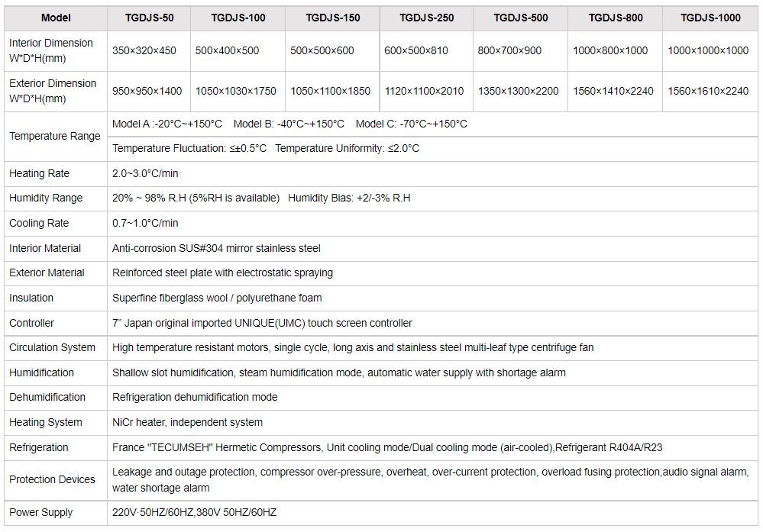Screen dimensions: 763x532
Task: Select the Superfine fiberglass wool insulation text
Action: point(217,298)
